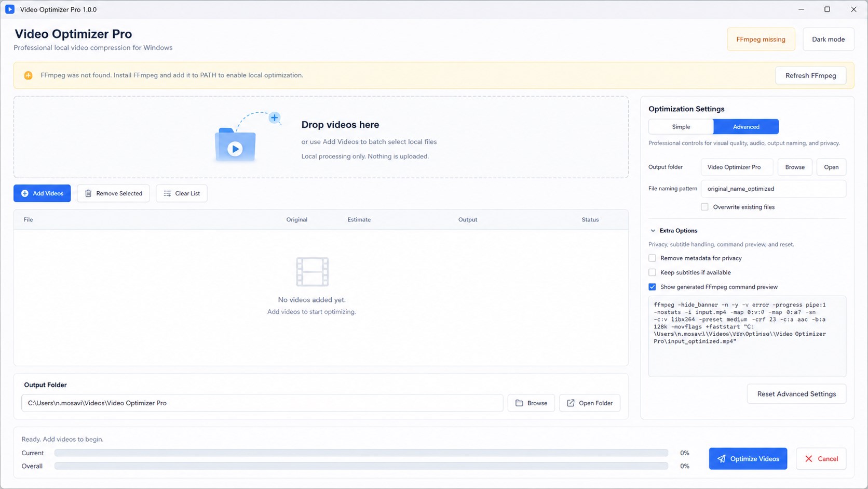Screen dimensions: 868x489
Task: Enable Keep subtitles if available
Action: 653,272
